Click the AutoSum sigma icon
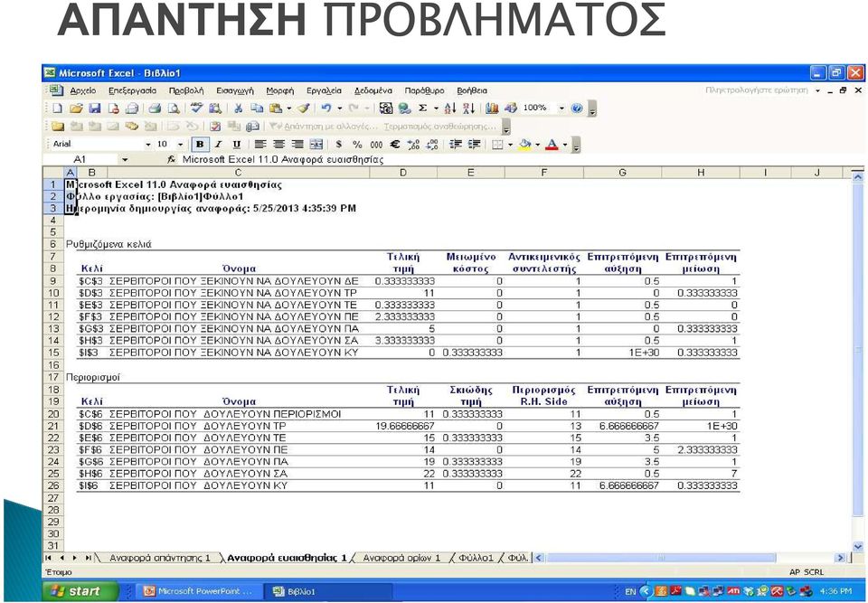Image resolution: width=868 pixels, height=603 pixels. coord(422,108)
